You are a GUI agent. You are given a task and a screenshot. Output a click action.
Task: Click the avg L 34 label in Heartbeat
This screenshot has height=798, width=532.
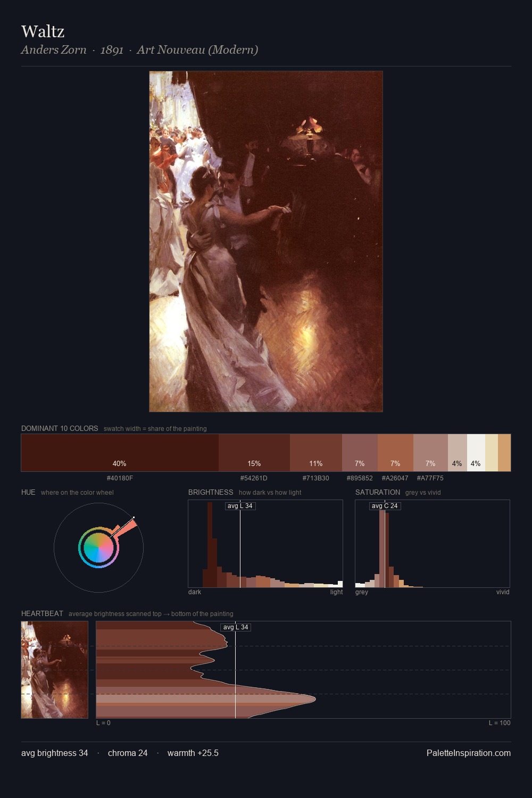236,627
